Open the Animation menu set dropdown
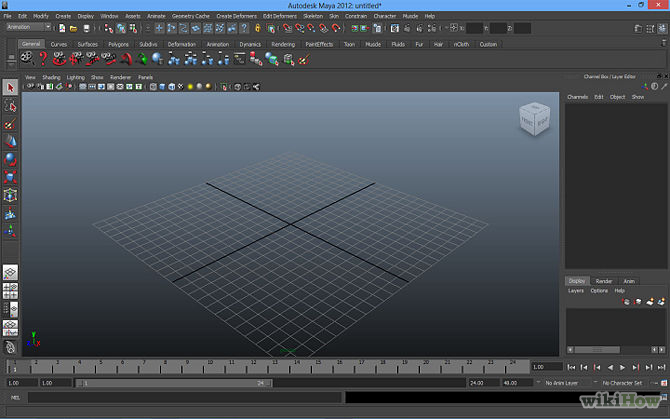The width and height of the screenshot is (670, 419). point(28,27)
